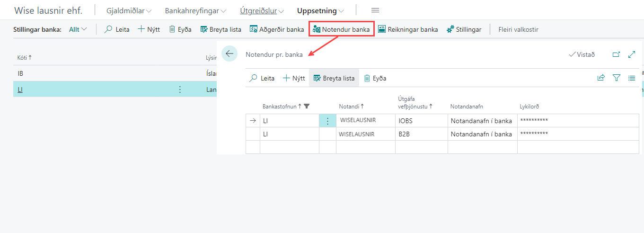Expand the popup to full screen
The height and width of the screenshot is (233, 644).
pos(631,54)
